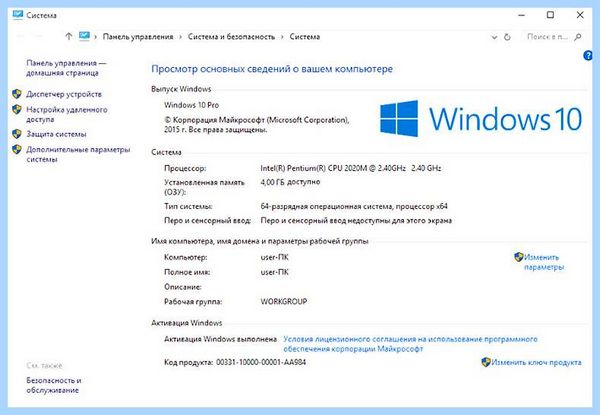The width and height of the screenshot is (600, 415).
Task: Maximize the Система window
Action: (550, 15)
